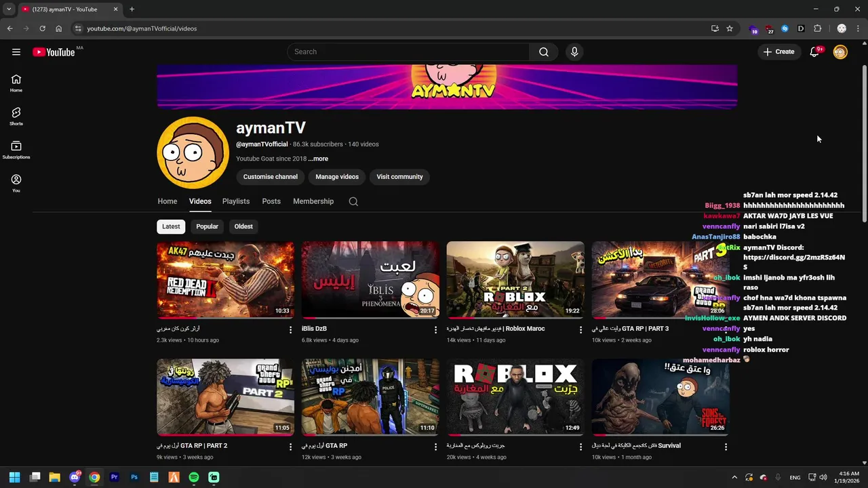Viewport: 868px width, 488px height.
Task: Open the ENG language selector
Action: click(795, 477)
